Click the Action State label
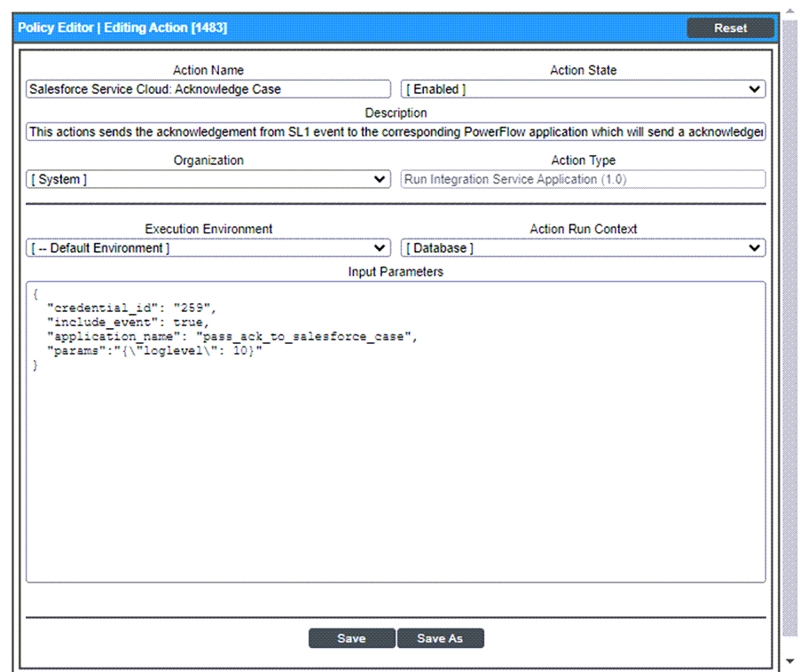This screenshot has height=672, width=800. [583, 70]
